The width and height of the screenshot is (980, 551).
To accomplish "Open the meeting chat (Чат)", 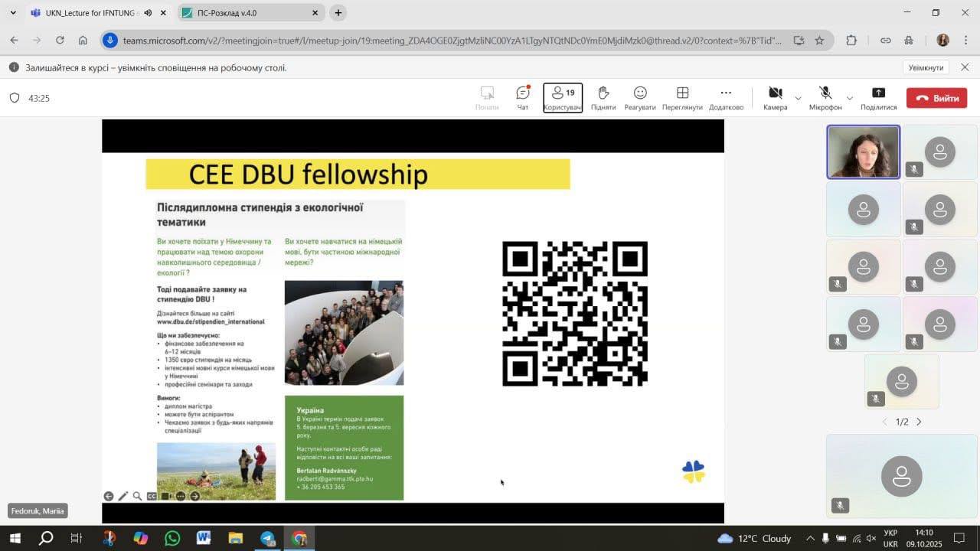I will (x=523, y=97).
